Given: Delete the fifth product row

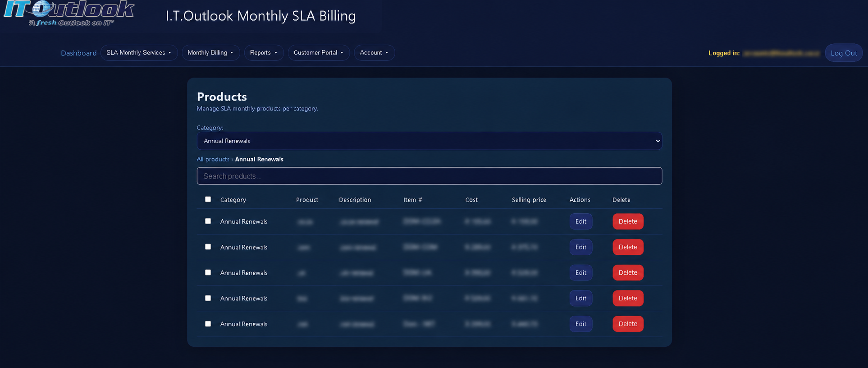Looking at the screenshot, I should (628, 324).
